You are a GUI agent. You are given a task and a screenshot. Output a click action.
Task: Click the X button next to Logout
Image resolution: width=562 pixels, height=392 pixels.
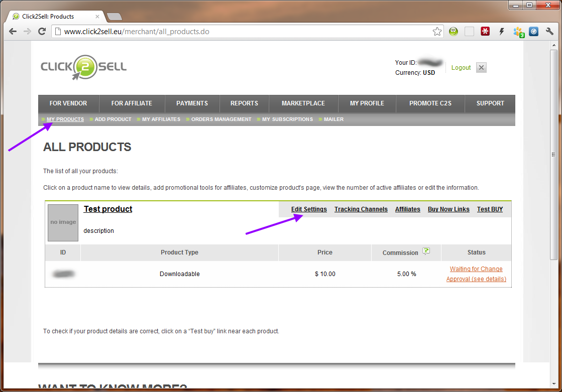coord(481,67)
